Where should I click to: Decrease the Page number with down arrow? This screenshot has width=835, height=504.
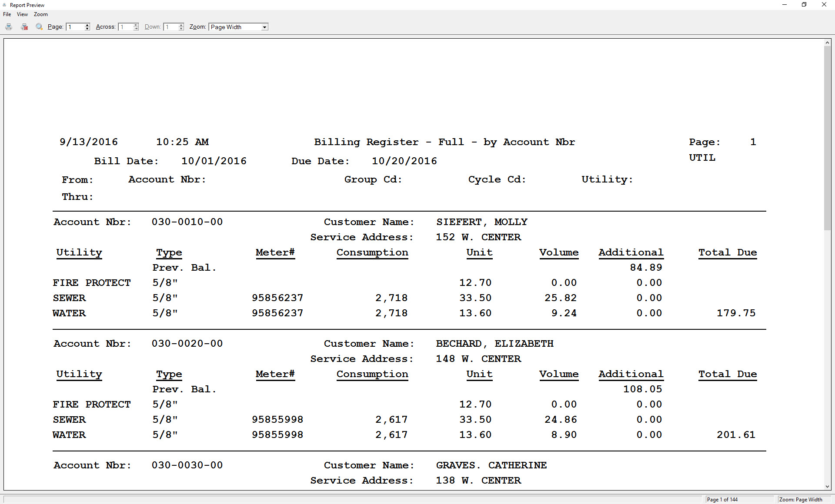[87, 29]
